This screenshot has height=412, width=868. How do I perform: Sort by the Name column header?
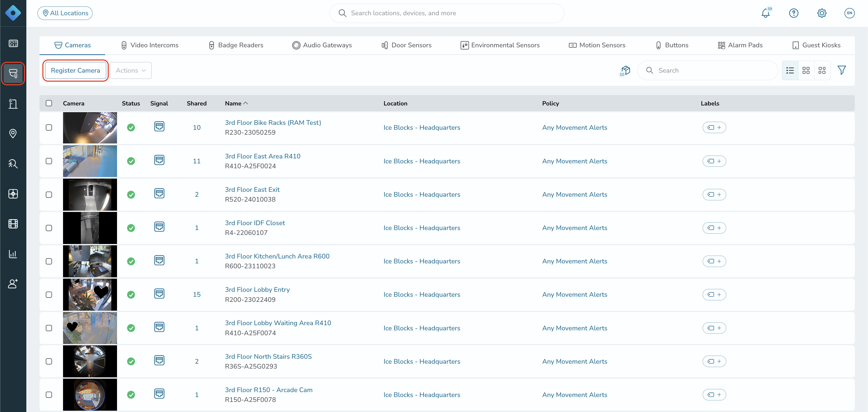pos(236,103)
